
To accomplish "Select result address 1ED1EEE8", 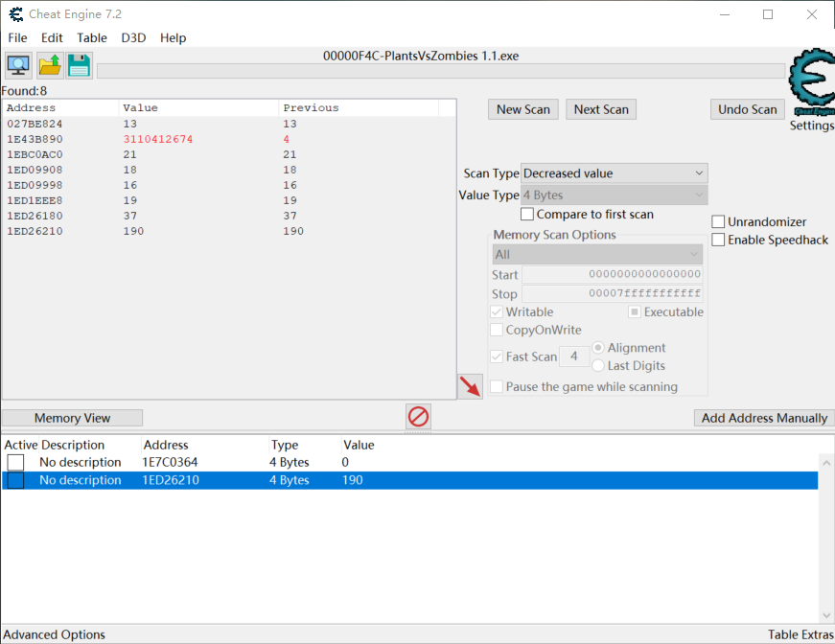I will pos(35,200).
